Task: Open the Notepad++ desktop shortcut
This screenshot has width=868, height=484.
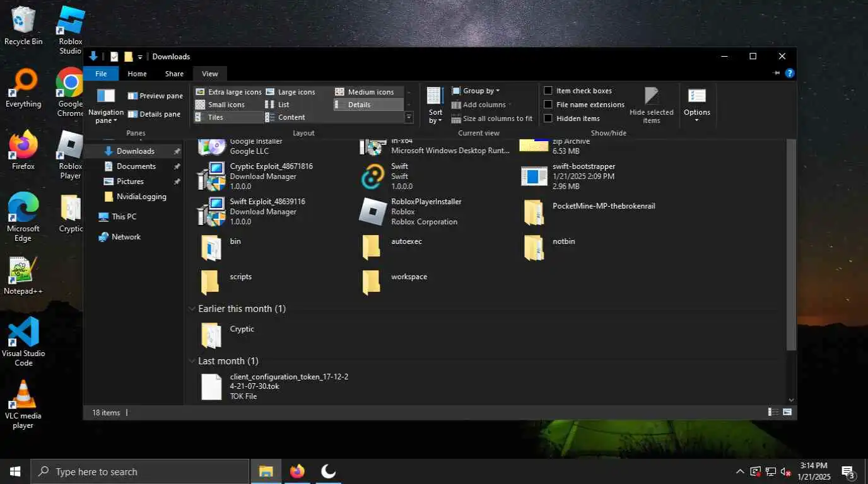Action: (x=23, y=275)
